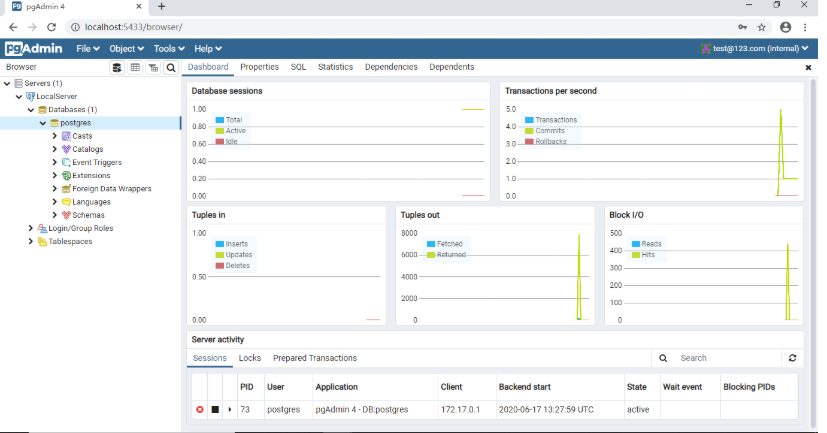This screenshot has width=827, height=433.
Task: Collapse the LocalServer node
Action: 19,97
